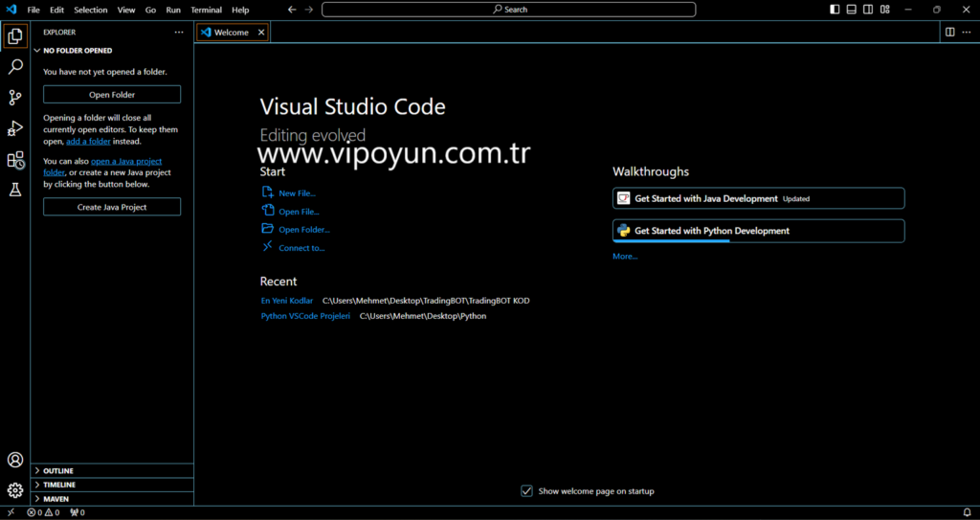The image size is (980, 520).
Task: Click the More... walkthroughs link
Action: pos(625,256)
